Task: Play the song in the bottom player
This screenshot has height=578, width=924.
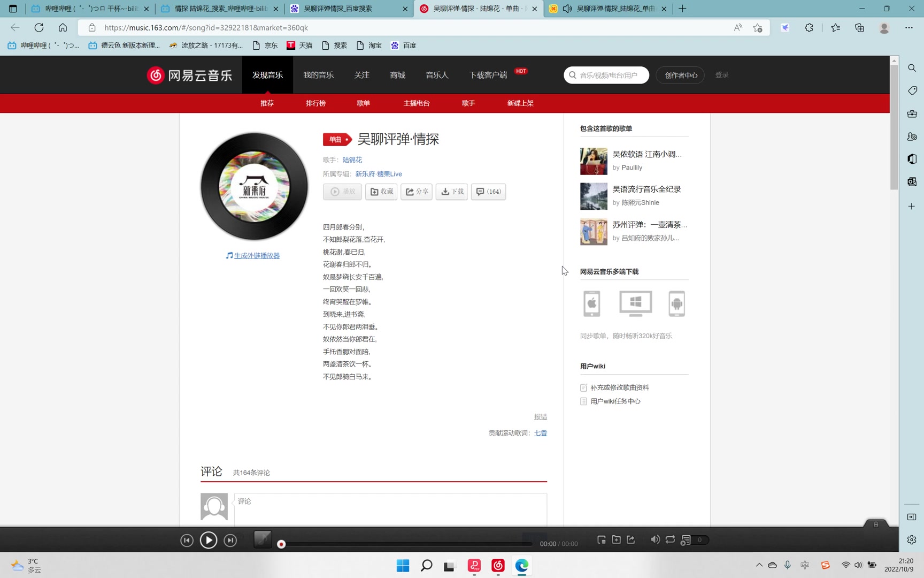Action: click(x=209, y=540)
